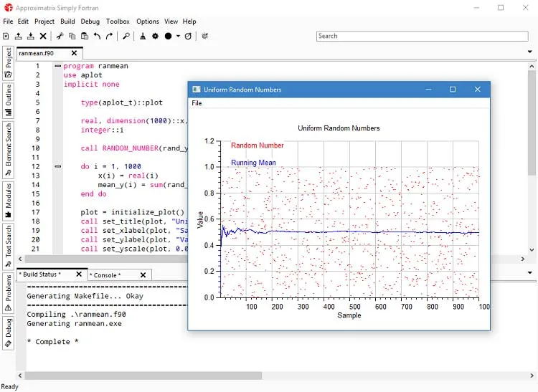
Task: Open the Toolbox menu
Action: click(x=118, y=21)
